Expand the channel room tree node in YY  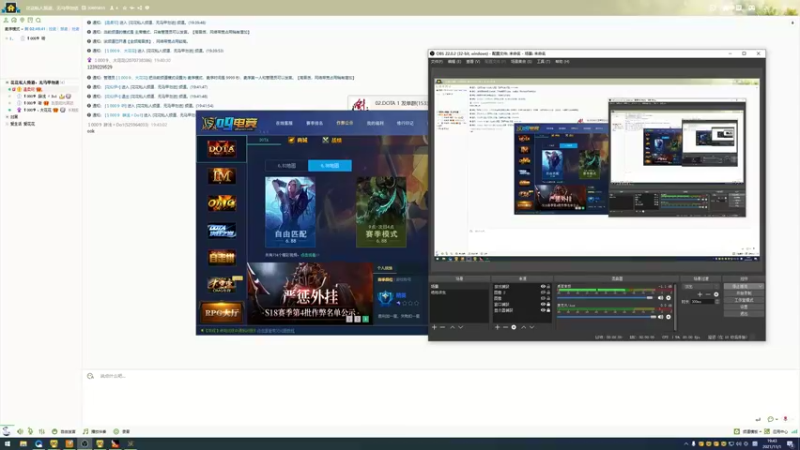click(7, 82)
